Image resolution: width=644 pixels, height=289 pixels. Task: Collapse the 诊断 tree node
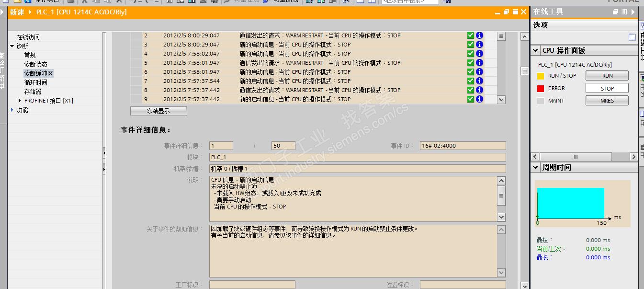click(12, 46)
